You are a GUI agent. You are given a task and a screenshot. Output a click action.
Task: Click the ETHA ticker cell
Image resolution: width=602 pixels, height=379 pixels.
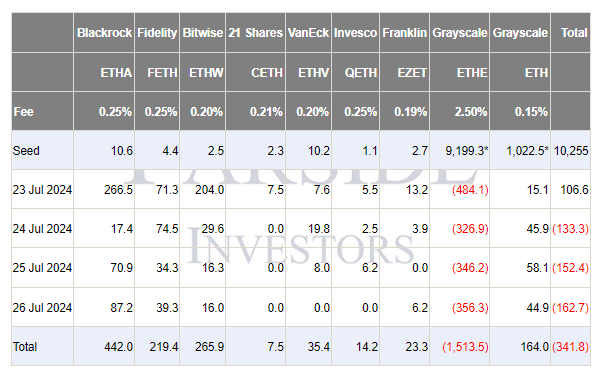click(x=104, y=73)
